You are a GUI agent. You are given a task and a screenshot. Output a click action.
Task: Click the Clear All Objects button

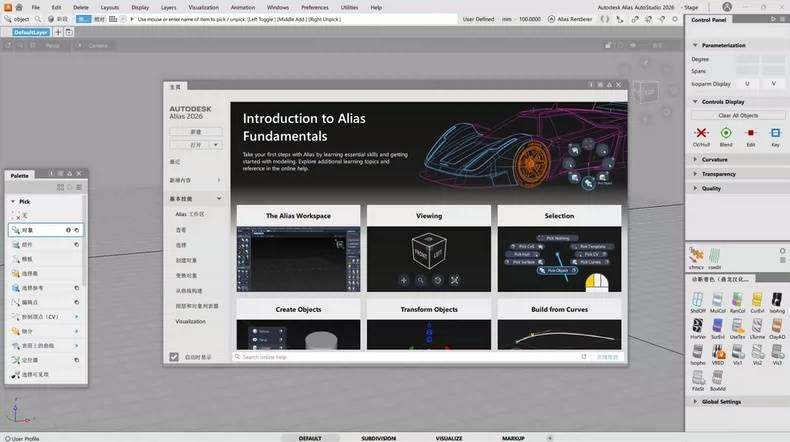tap(738, 115)
